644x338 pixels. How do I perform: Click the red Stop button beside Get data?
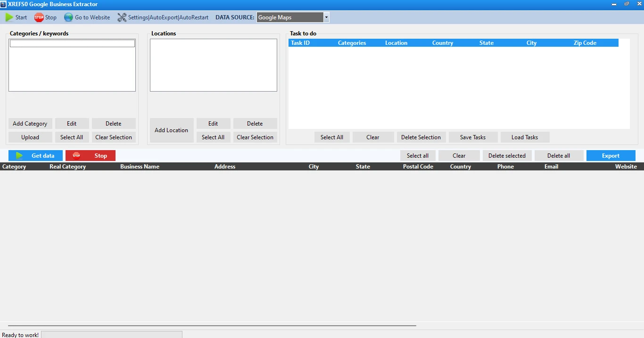pos(91,156)
